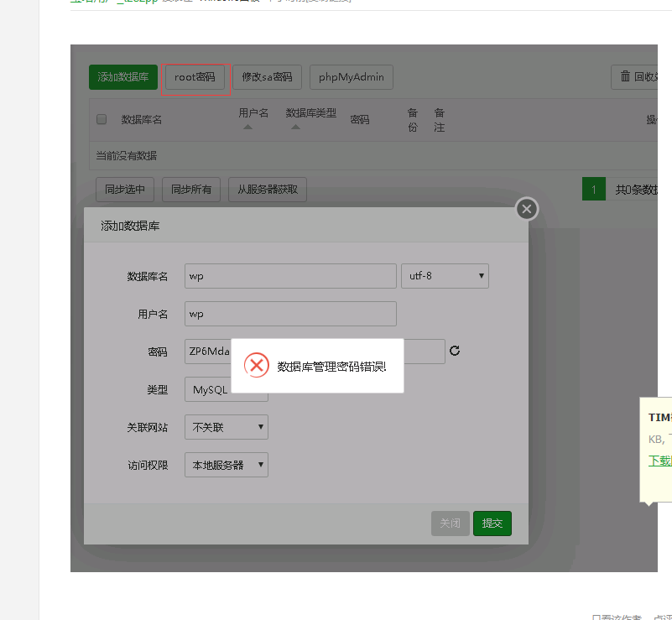Click the 下载 link in the tooltip
The image size is (672, 620).
pyautogui.click(x=660, y=461)
